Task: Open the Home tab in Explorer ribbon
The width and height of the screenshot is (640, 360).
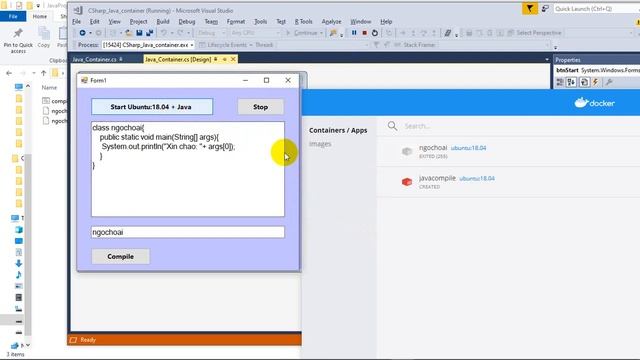Action: (40, 16)
